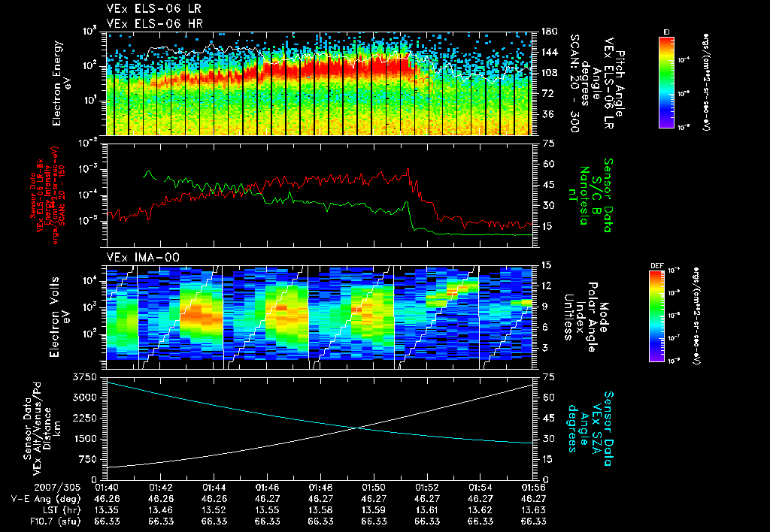The image size is (770, 532).
Task: Click the 144 pitch angle tick label
Action: coord(549,52)
